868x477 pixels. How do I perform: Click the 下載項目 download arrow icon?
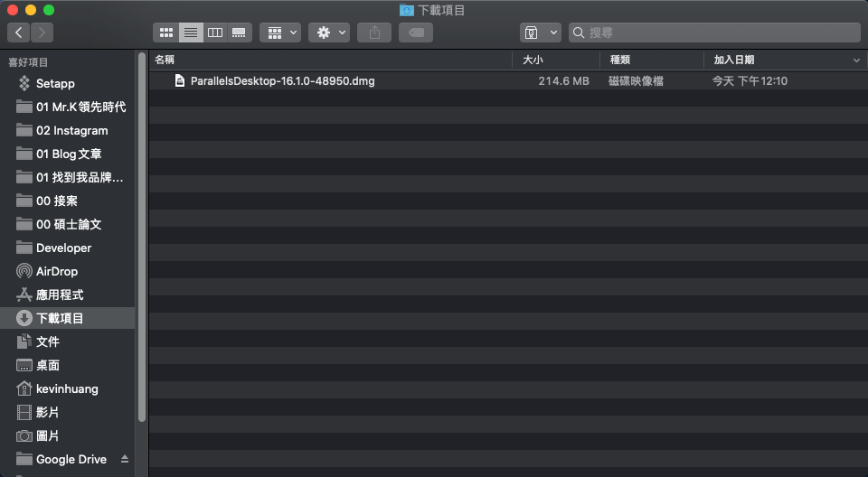click(24, 318)
